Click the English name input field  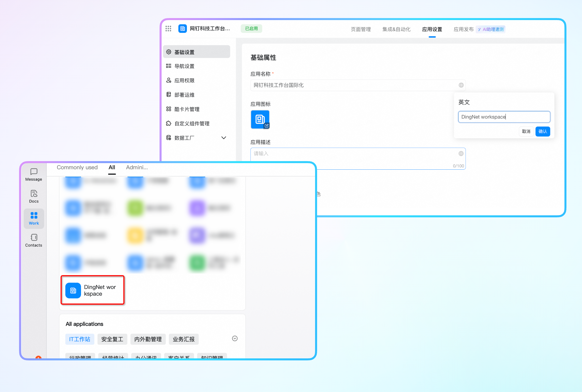pos(504,117)
